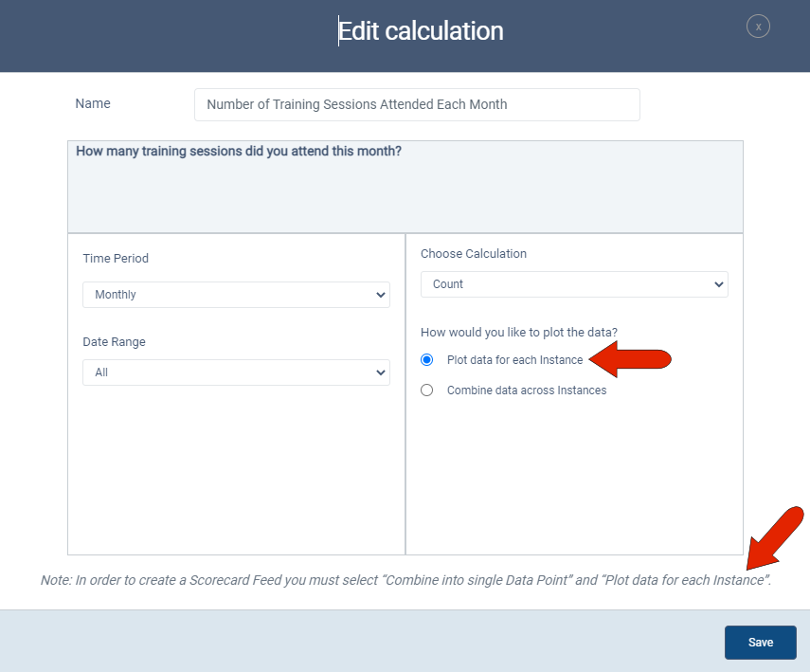Image resolution: width=810 pixels, height=672 pixels.
Task: Expand the Date Range dropdown
Action: (x=236, y=372)
